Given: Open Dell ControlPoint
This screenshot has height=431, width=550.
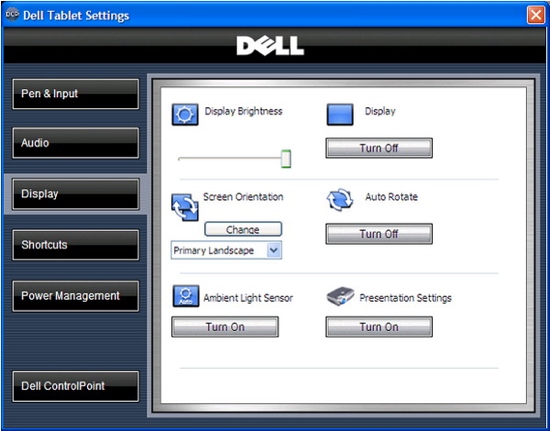Looking at the screenshot, I should pyautogui.click(x=76, y=386).
